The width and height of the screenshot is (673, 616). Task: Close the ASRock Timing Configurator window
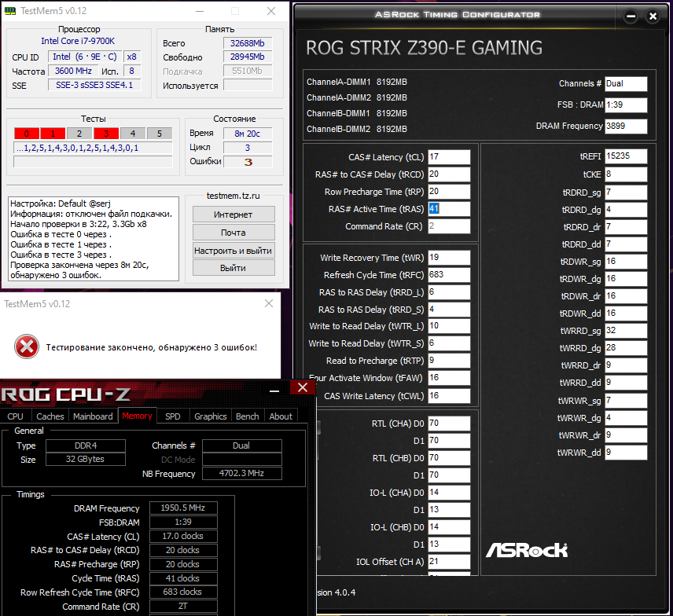[x=653, y=16]
